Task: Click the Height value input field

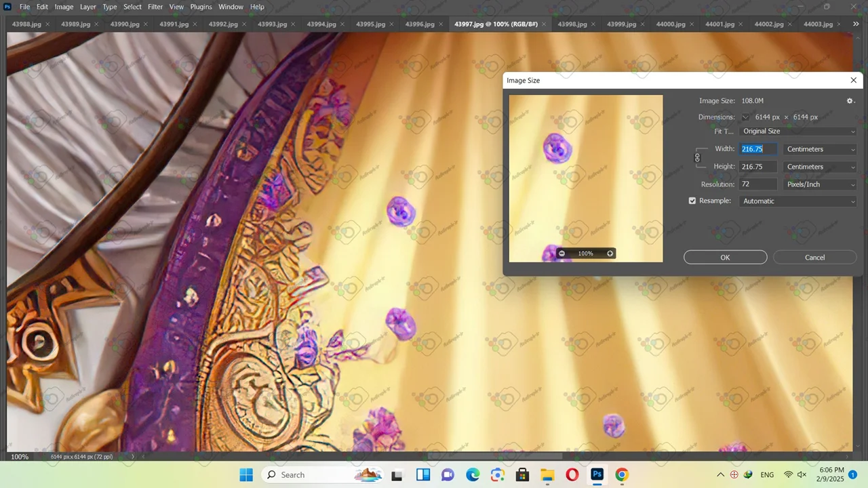Action: coord(757,167)
